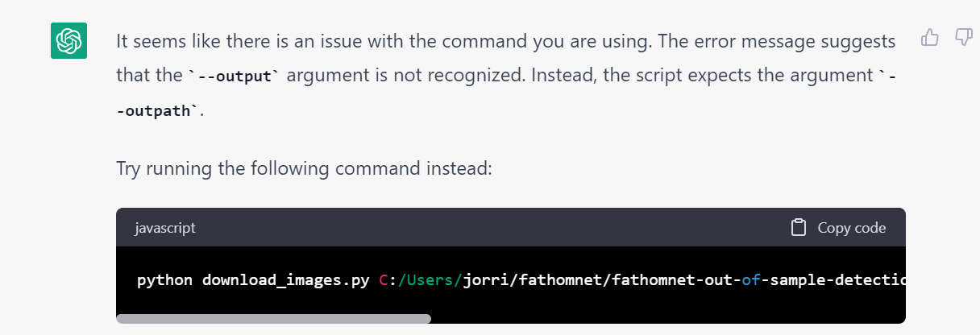
Task: Click the --output inline code text
Action: (x=235, y=76)
